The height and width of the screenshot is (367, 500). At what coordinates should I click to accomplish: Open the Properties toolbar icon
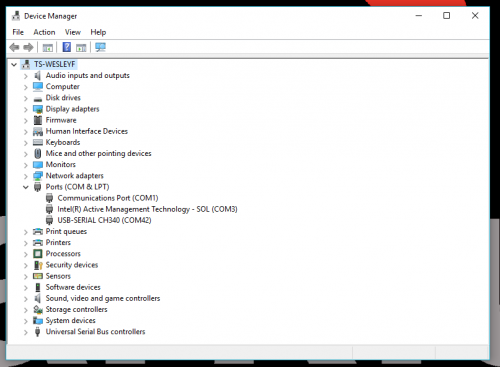point(48,48)
